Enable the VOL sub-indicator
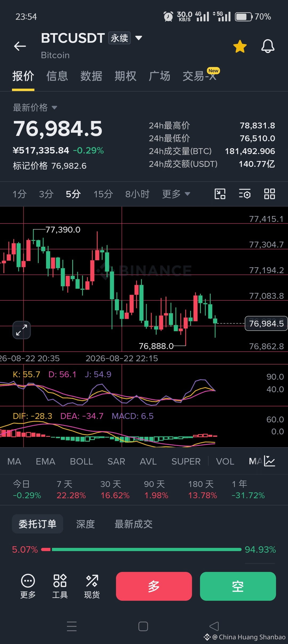The height and width of the screenshot is (644, 288). (x=225, y=461)
